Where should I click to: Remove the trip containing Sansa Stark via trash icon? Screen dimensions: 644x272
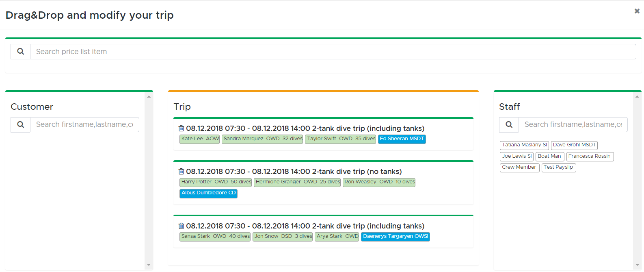[x=181, y=226]
